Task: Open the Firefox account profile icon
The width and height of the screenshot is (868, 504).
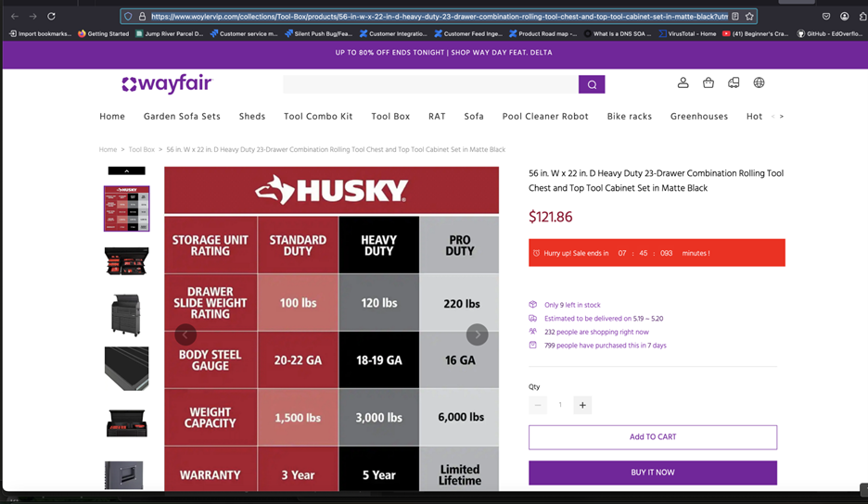Action: 844,17
